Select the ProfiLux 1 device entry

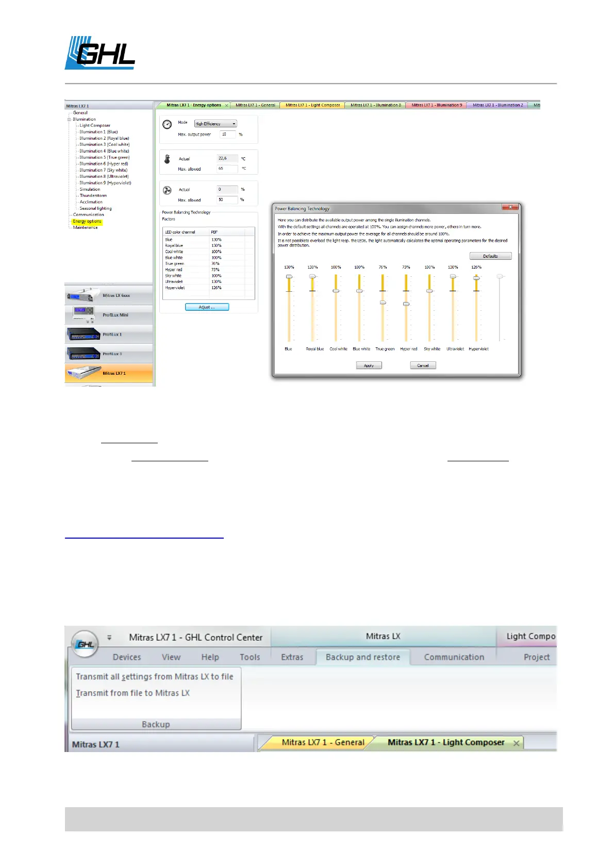point(109,334)
